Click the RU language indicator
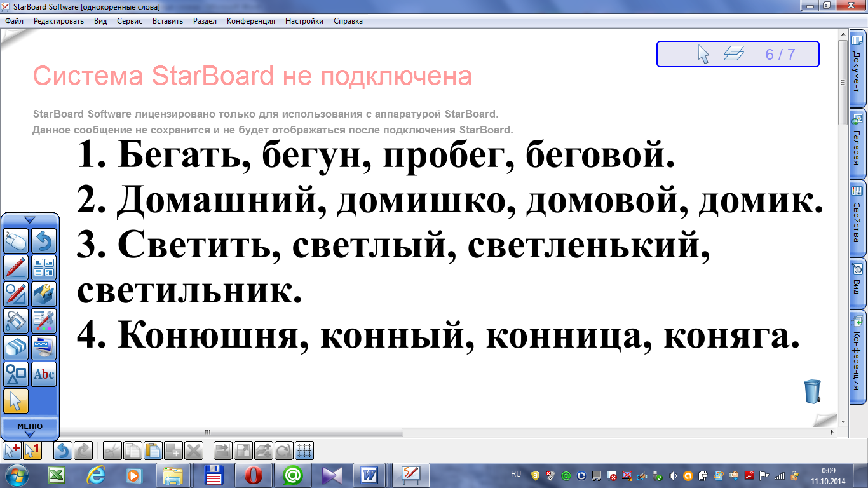 point(516,474)
